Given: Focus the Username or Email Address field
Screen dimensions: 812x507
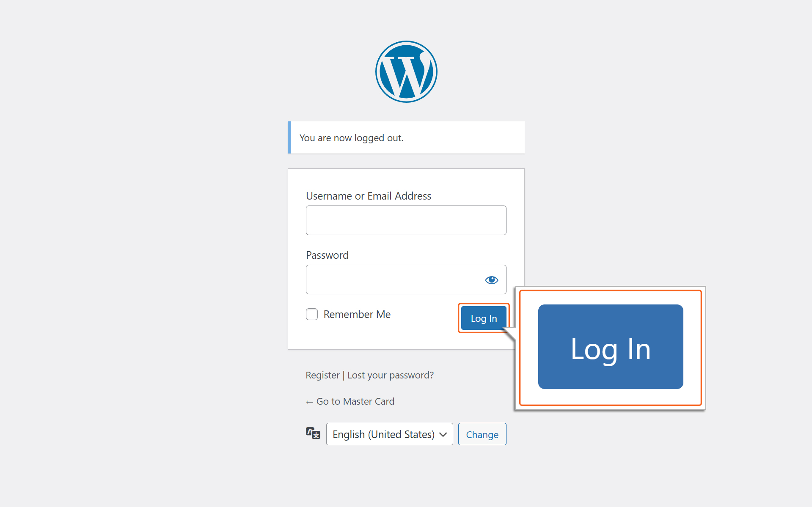Looking at the screenshot, I should click(406, 220).
